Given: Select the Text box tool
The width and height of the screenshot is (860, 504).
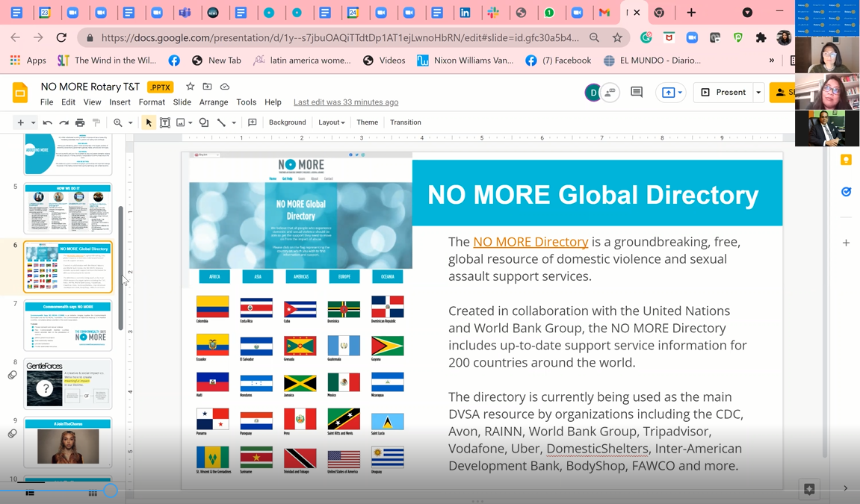Looking at the screenshot, I should click(x=165, y=122).
